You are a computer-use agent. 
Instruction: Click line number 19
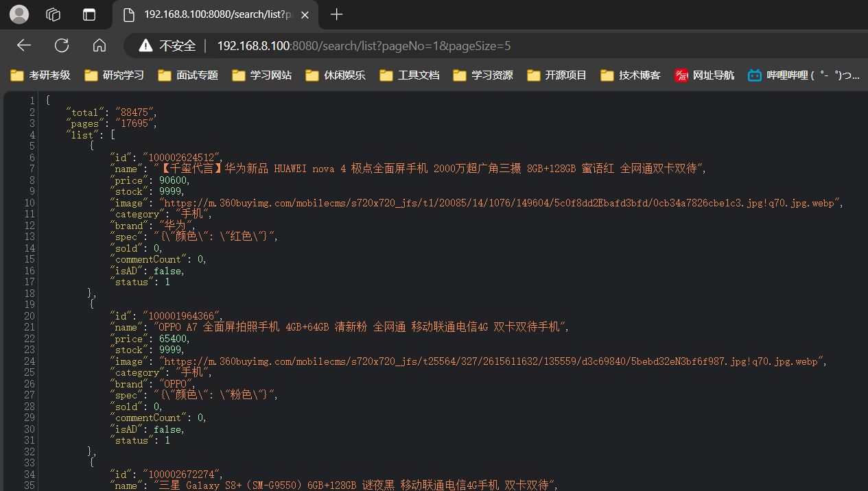pyautogui.click(x=30, y=304)
